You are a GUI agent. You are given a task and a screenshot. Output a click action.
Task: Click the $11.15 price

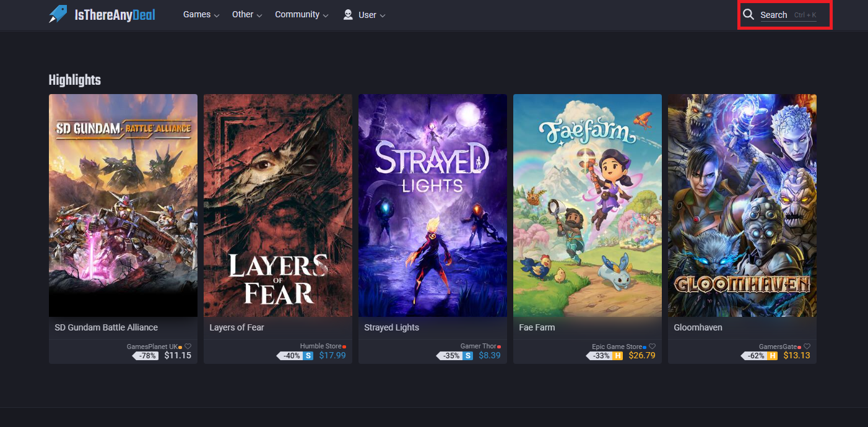click(178, 356)
